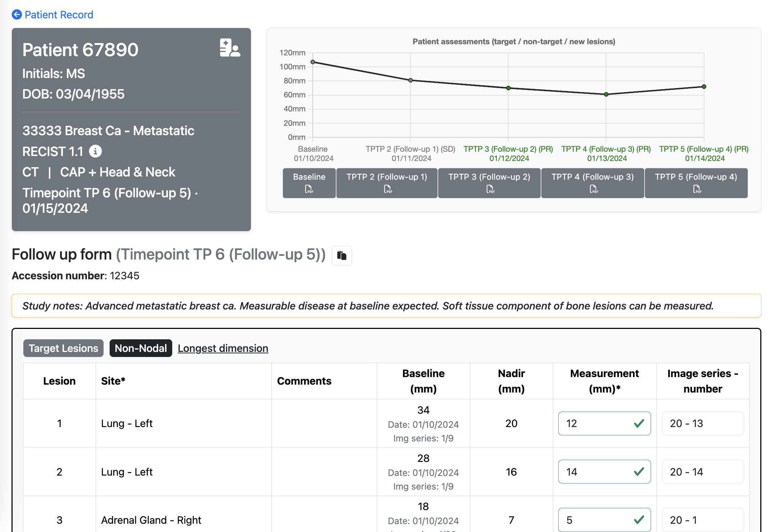
Task: Open the Baseline PDF report button
Action: click(x=309, y=183)
